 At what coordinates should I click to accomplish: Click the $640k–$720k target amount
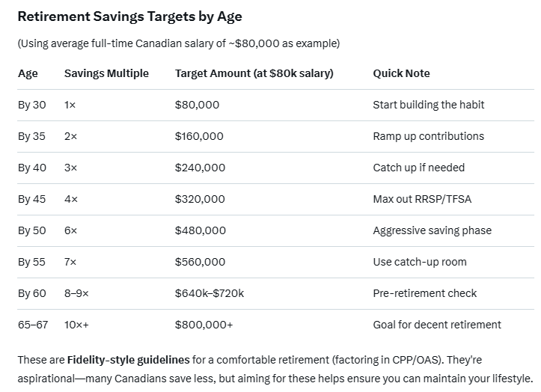click(x=209, y=293)
